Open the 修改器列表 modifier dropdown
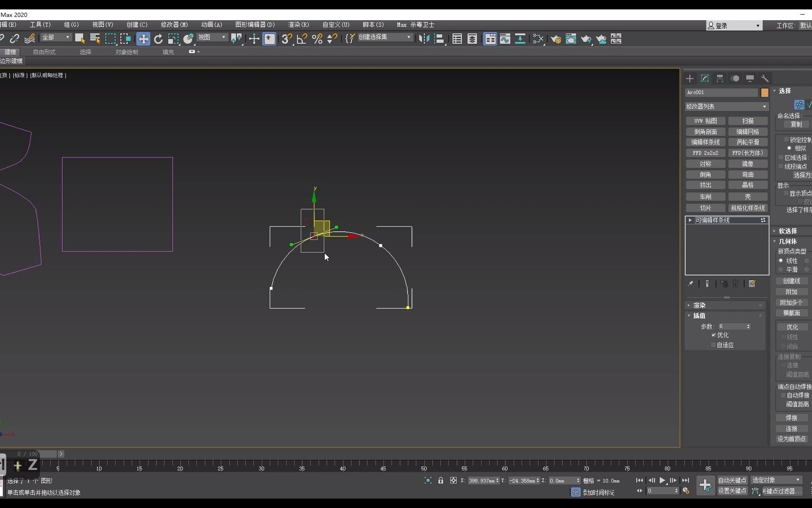The height and width of the screenshot is (508, 812). point(726,106)
